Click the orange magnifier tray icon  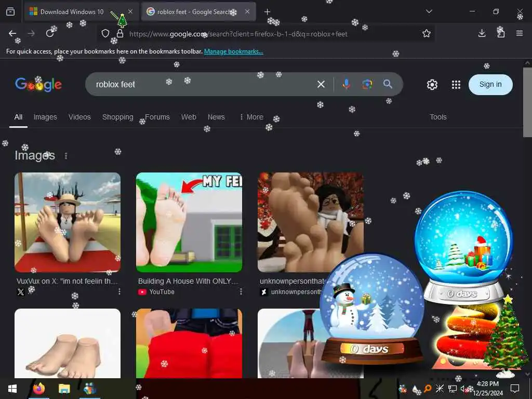tap(428, 389)
